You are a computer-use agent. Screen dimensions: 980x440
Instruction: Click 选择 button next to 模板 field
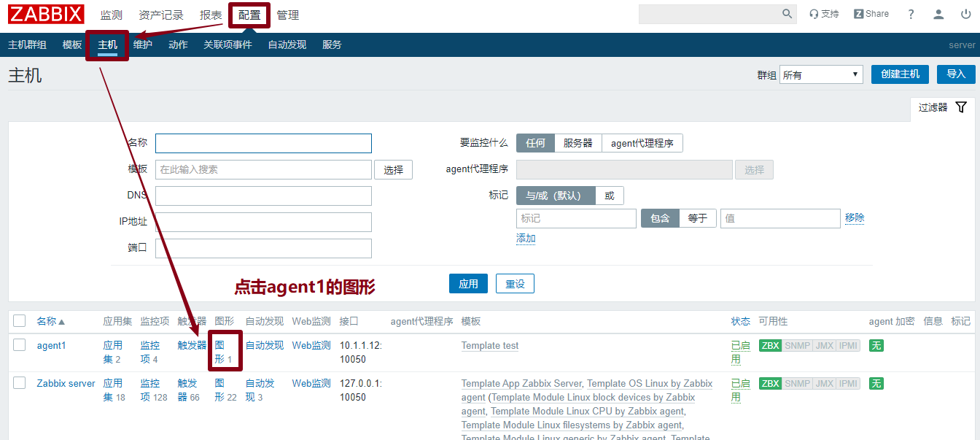(394, 169)
